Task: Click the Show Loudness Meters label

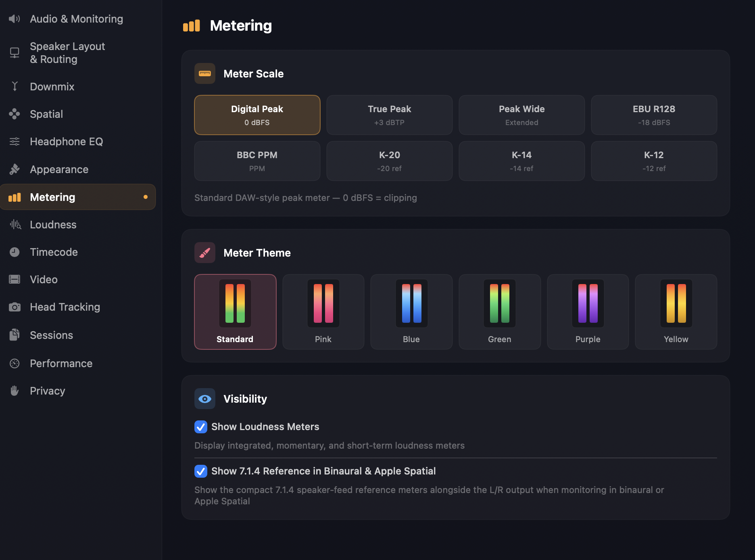Action: coord(265,427)
